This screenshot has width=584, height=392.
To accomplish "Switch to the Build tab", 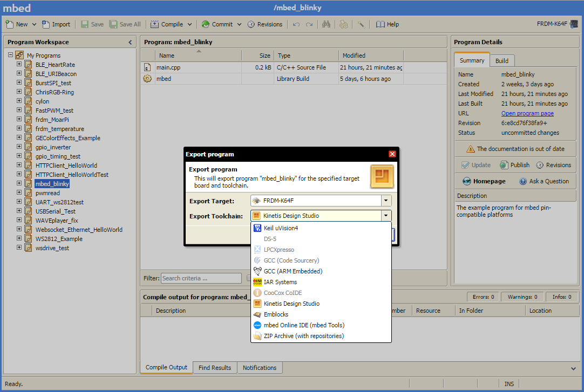I will point(501,61).
